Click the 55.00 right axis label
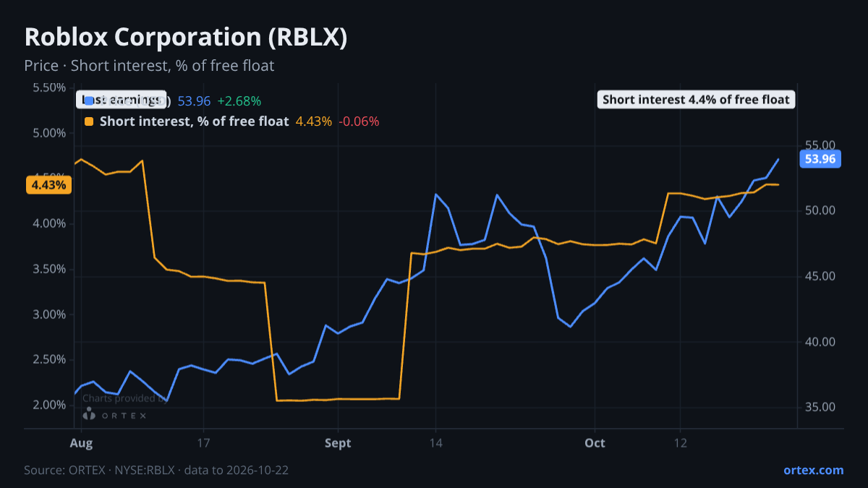This screenshot has width=868, height=488. point(819,145)
